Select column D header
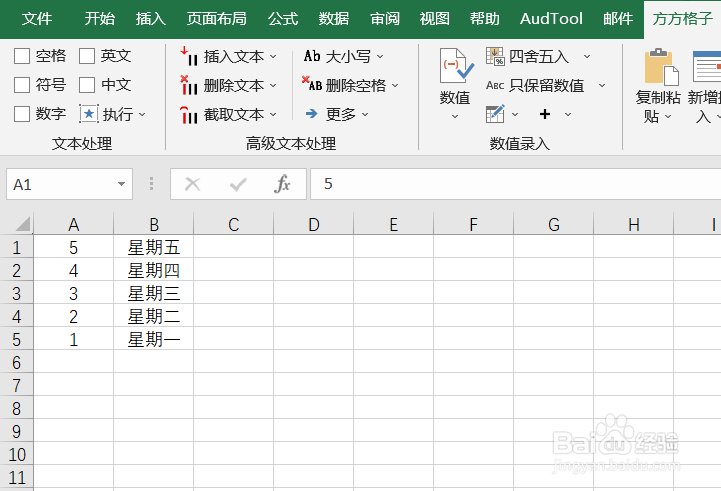Screen dimensions: 721x491 pos(314,224)
